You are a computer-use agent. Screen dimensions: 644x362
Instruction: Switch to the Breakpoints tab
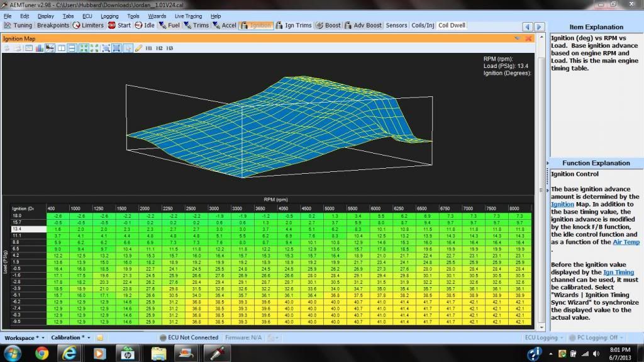(53, 25)
